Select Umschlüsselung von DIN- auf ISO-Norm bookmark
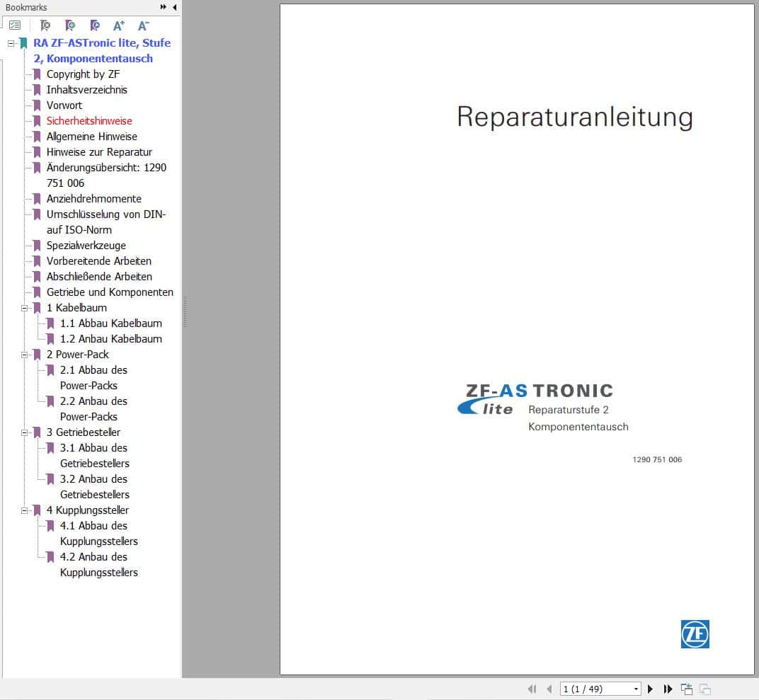Image resolution: width=759 pixels, height=700 pixels. pos(106,222)
